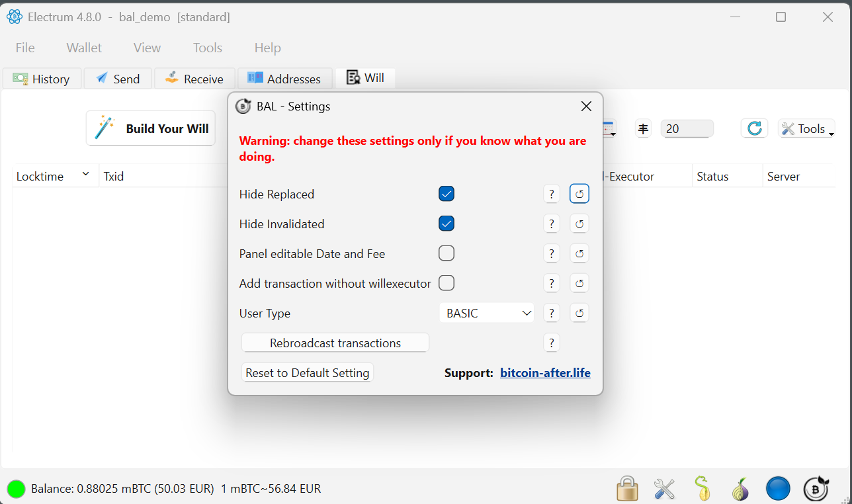The image size is (852, 504).
Task: Sort by the Locktime column header
Action: point(55,176)
